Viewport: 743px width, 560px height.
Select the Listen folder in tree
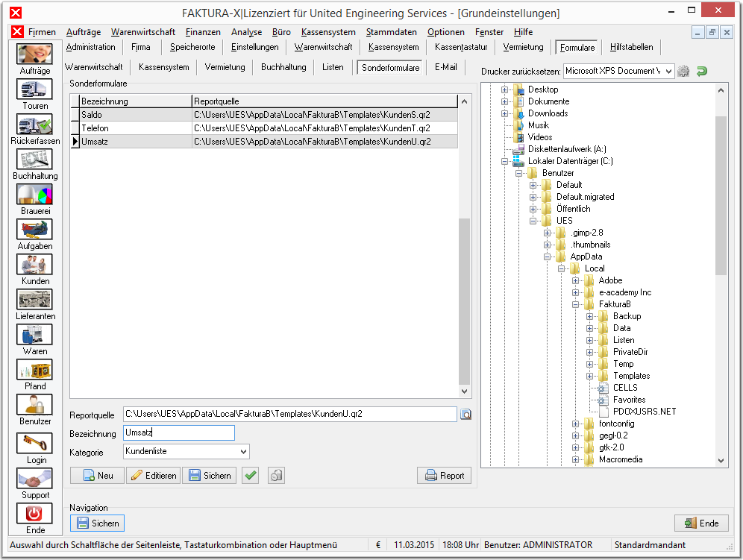tap(623, 340)
